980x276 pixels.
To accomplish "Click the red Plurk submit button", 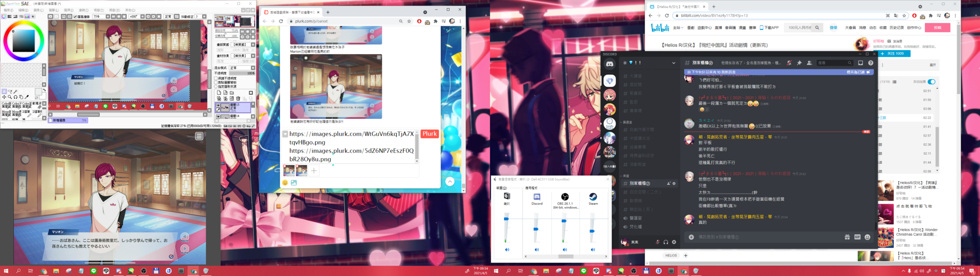I will pos(430,134).
